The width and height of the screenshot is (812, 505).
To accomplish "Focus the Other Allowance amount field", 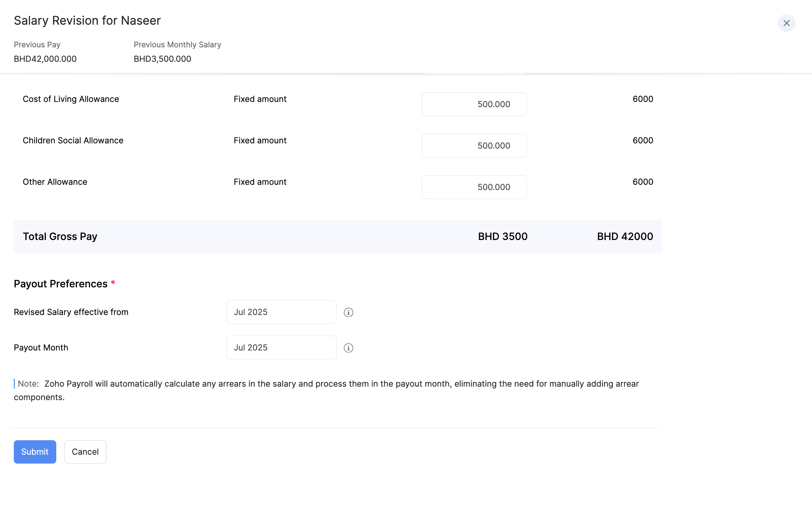I will click(x=474, y=187).
